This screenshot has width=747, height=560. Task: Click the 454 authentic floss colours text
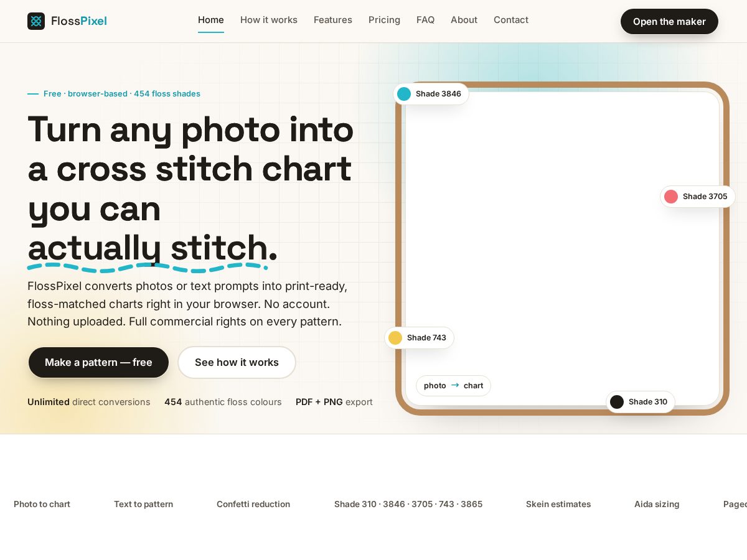tap(223, 402)
